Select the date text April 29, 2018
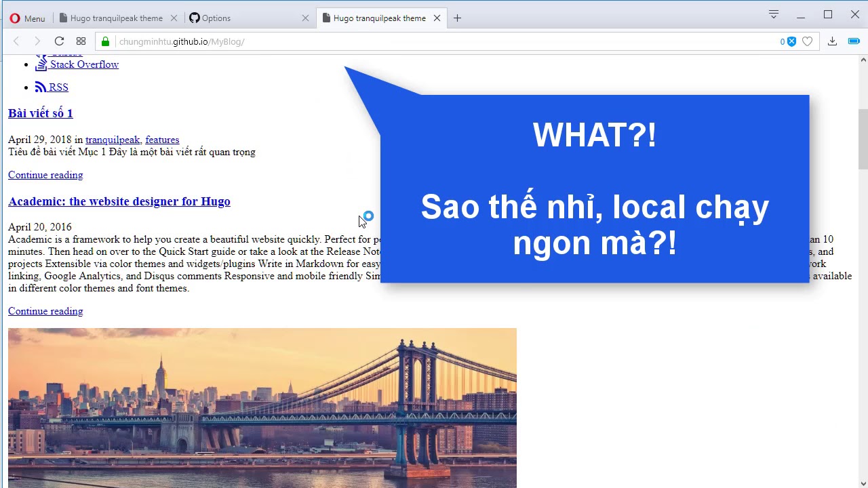Viewport: 868px width, 488px height. coord(40,140)
